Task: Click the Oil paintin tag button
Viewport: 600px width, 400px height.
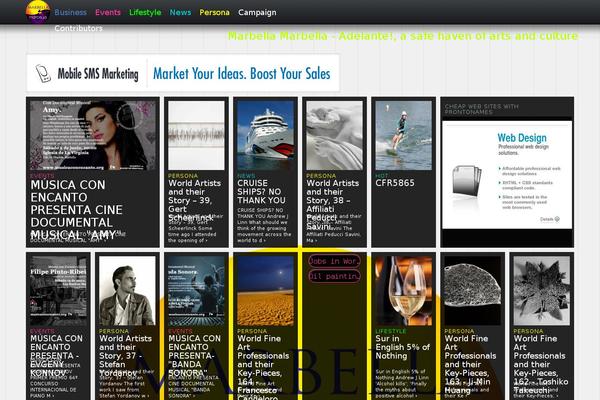Action: [x=334, y=276]
